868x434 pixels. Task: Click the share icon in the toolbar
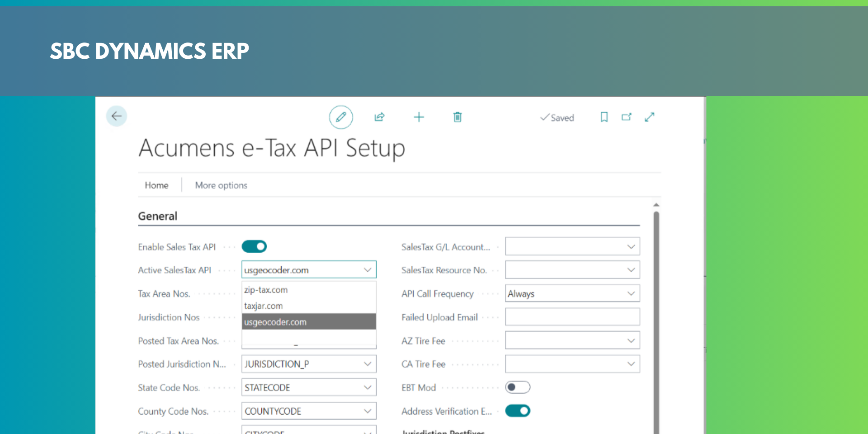tap(379, 117)
